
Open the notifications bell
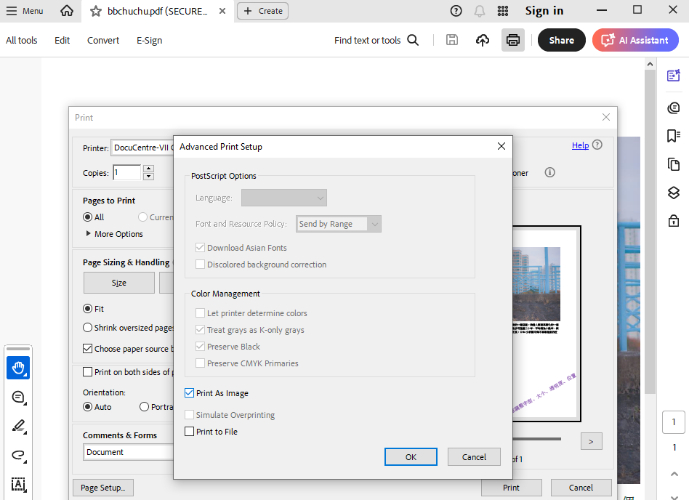(x=479, y=11)
